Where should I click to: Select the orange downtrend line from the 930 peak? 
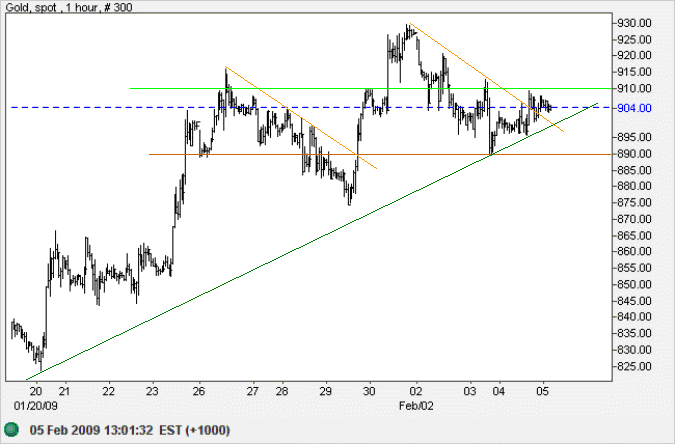[x=486, y=78]
